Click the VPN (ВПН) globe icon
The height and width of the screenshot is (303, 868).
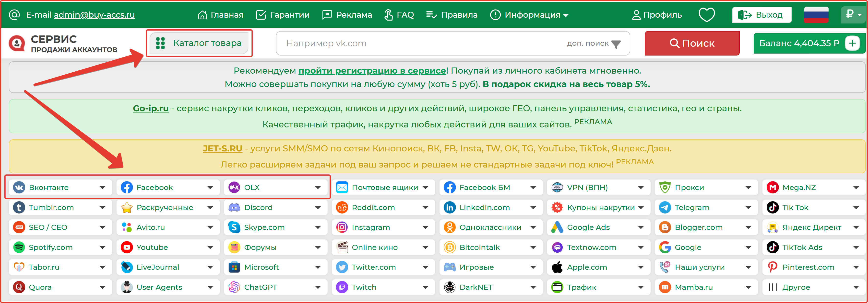(557, 188)
